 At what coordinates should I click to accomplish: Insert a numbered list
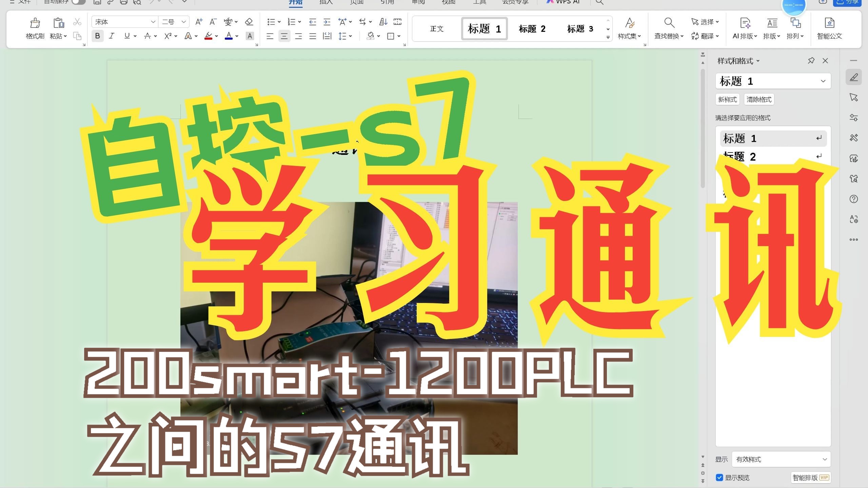point(291,22)
